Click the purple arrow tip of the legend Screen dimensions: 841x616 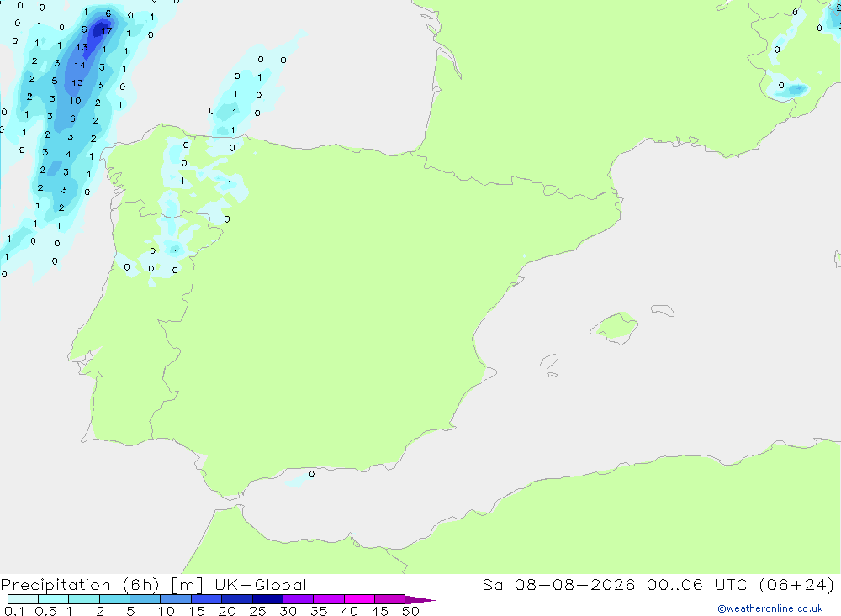[x=420, y=599]
